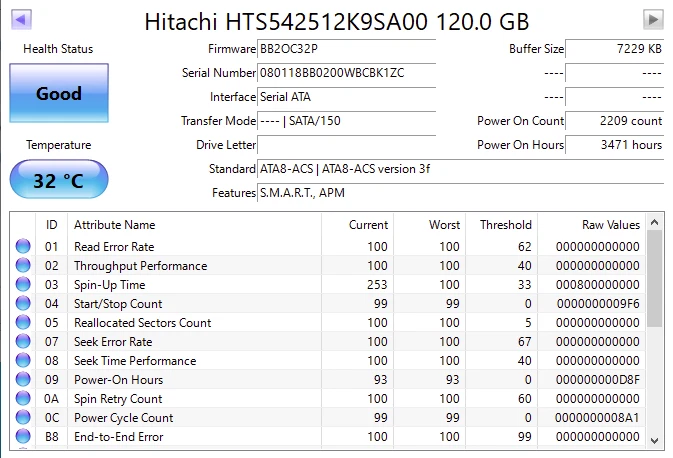Click status icon for Throughput Performance

pyautogui.click(x=23, y=265)
